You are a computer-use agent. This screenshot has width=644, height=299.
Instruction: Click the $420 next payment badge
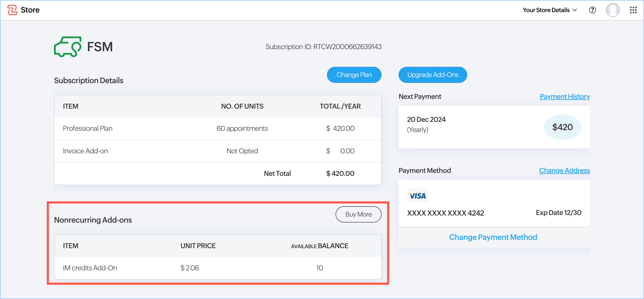pyautogui.click(x=562, y=127)
